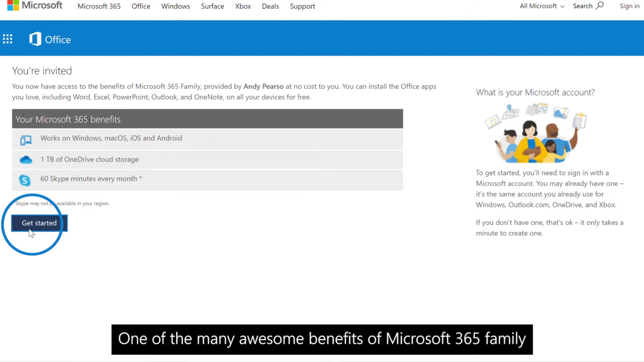Click the Microsoft logo in the header
Screen dimensions: 644x362
pyautogui.click(x=35, y=6)
